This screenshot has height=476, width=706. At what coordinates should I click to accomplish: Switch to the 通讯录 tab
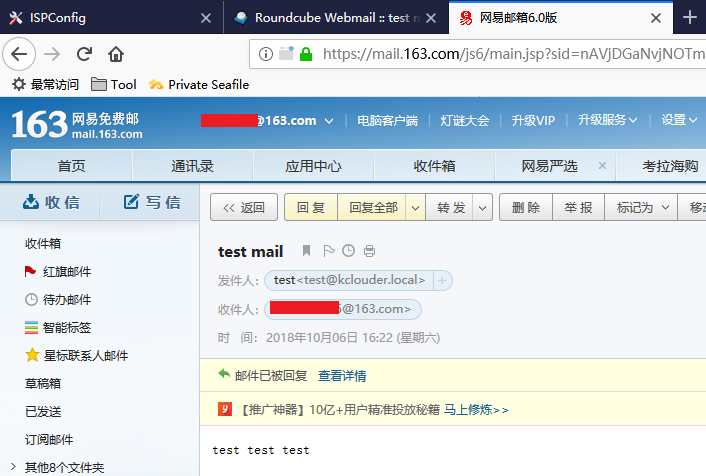192,166
